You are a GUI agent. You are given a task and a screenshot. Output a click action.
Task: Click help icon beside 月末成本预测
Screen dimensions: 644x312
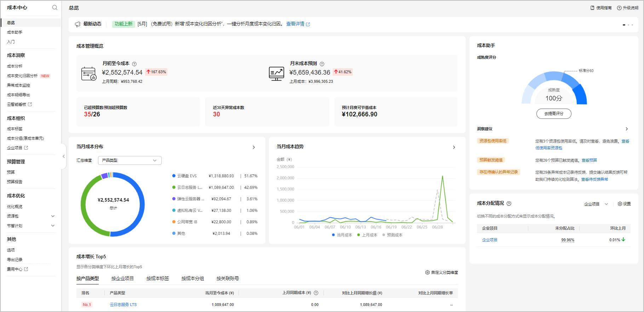(322, 64)
